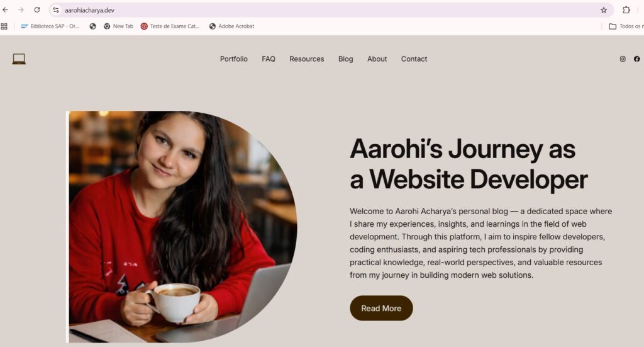This screenshot has height=347, width=644.
Task: Click the laptop logo in the site header
Action: 19,59
